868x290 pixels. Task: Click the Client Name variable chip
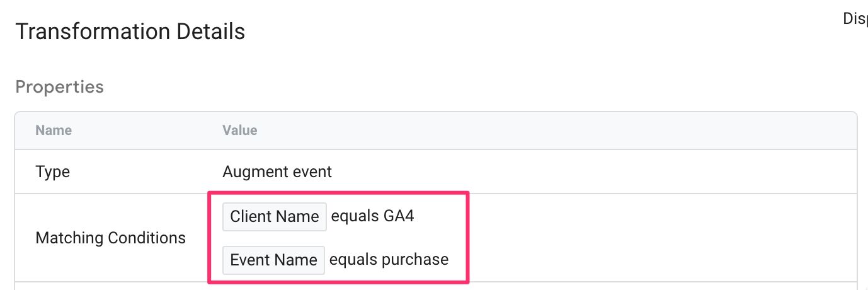coord(274,216)
